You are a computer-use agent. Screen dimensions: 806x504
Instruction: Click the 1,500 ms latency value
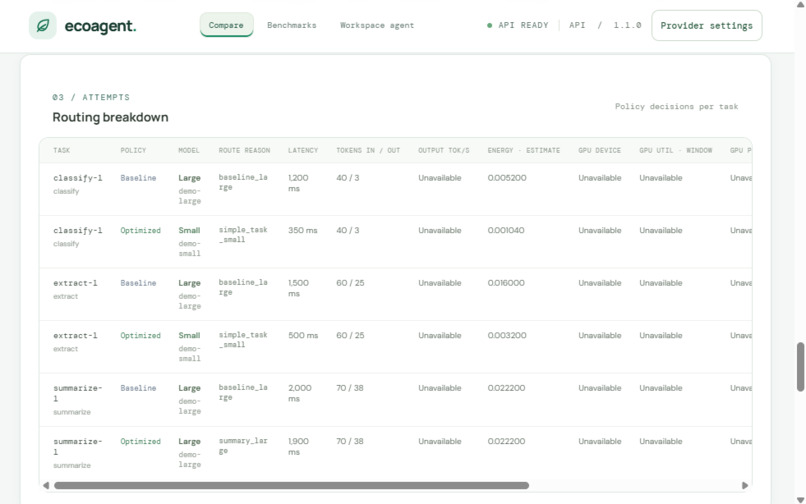(299, 288)
